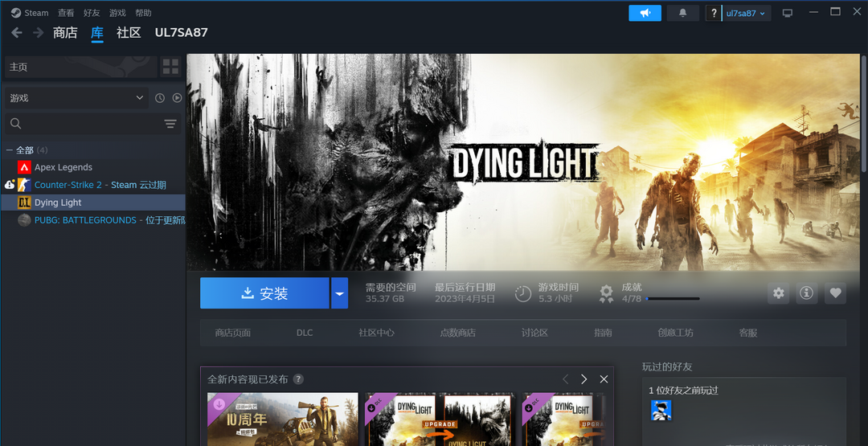Open advanced filter settings icon
Image resolution: width=868 pixels, height=446 pixels.
[170, 124]
